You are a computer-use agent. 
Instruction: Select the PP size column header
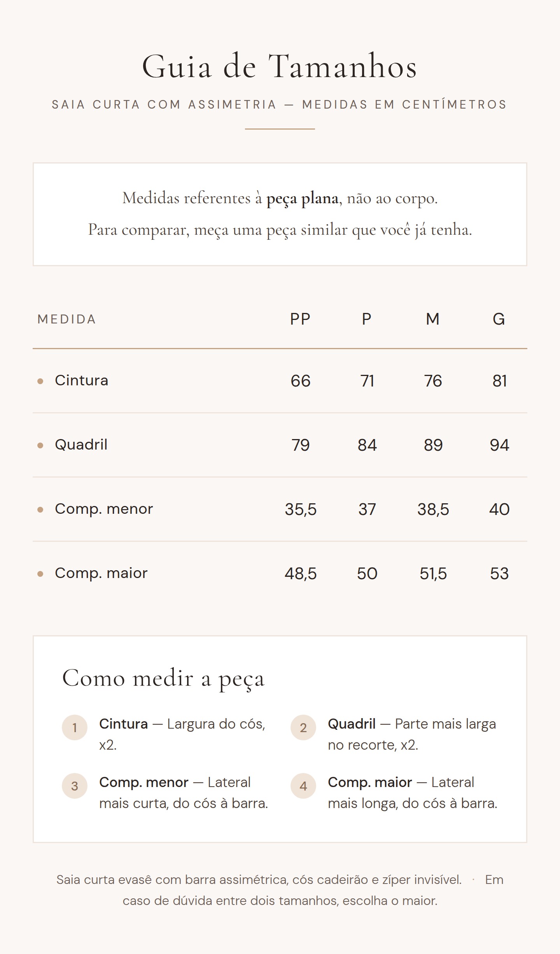[x=300, y=319]
